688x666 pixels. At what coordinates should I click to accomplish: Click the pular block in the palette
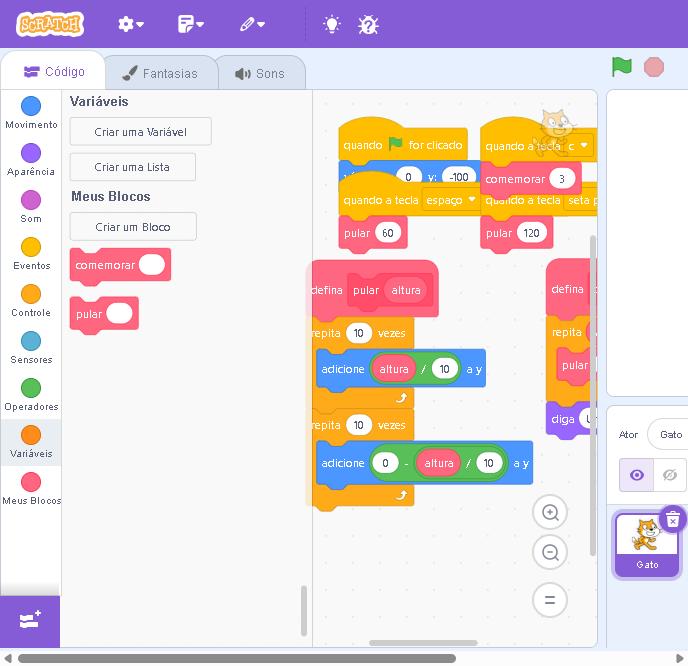tap(89, 314)
